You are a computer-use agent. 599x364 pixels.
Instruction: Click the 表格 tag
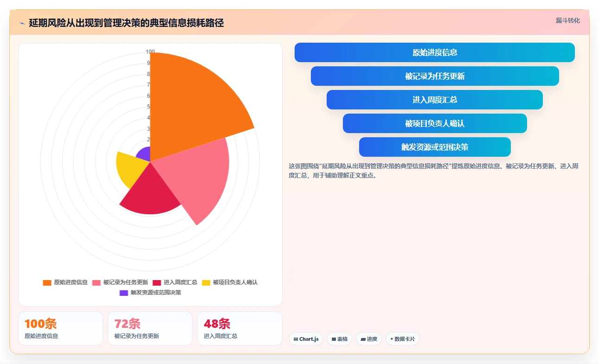pos(340,339)
